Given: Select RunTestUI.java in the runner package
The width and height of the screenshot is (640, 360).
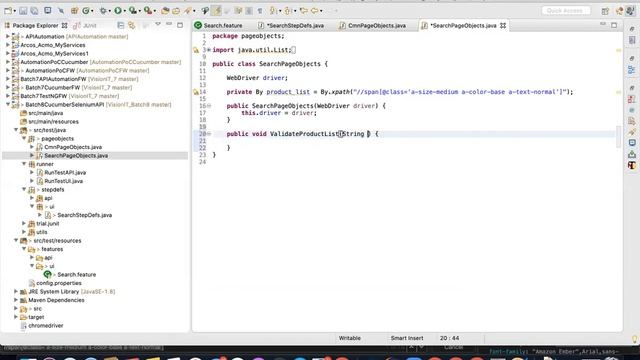Looking at the screenshot, I should tap(63, 181).
